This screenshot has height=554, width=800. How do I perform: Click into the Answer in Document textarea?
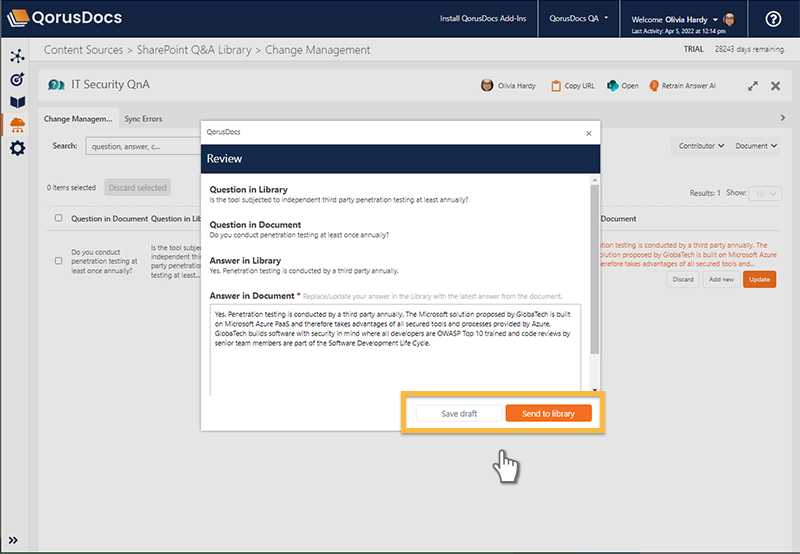pyautogui.click(x=395, y=350)
